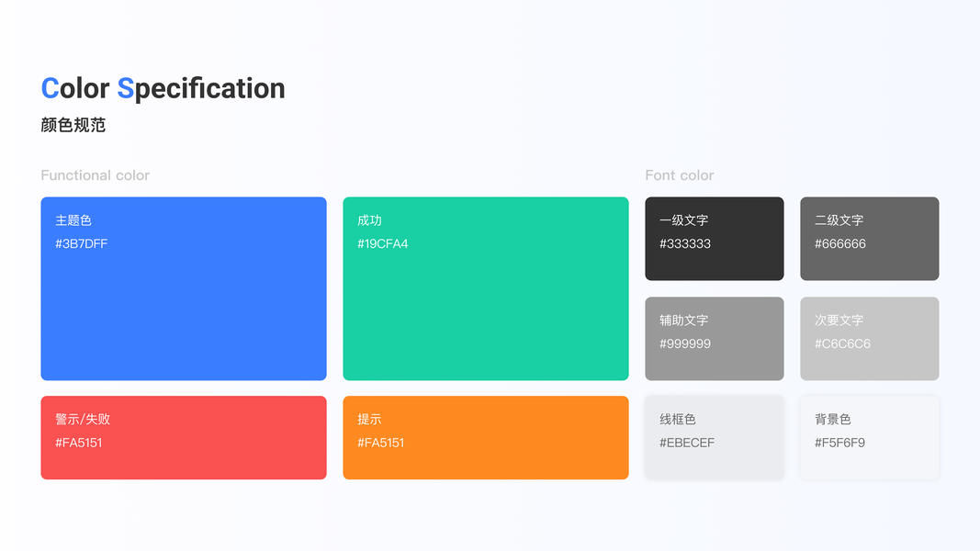Click the Font color heading
The image size is (980, 551).
[x=680, y=175]
